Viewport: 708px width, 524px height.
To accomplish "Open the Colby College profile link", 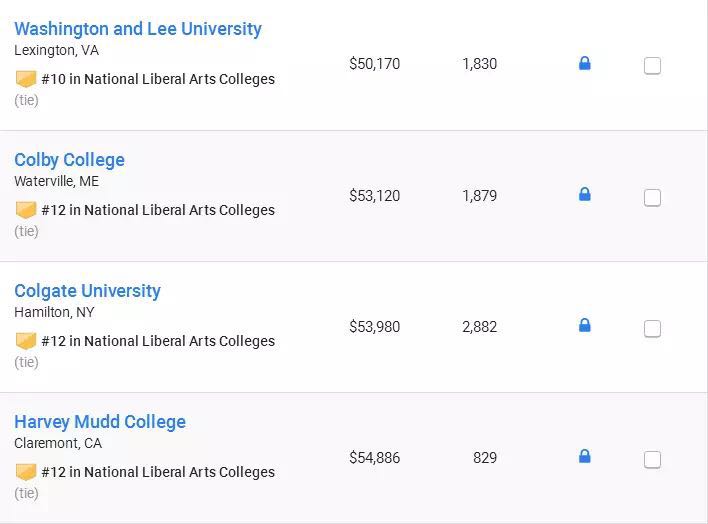I will click(69, 160).
